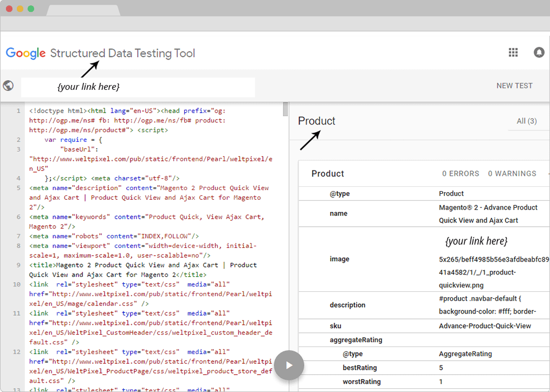Select the image property row
The height and width of the screenshot is (392, 550).
pos(424,259)
